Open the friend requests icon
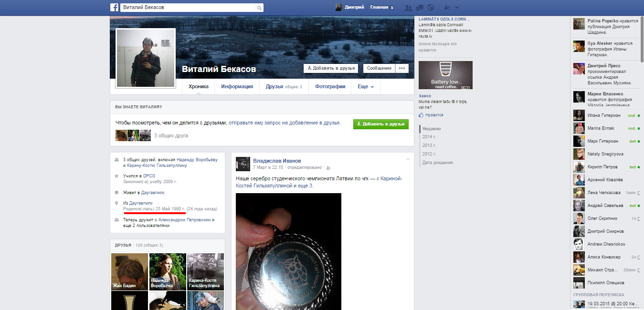This screenshot has width=644, height=310. [x=408, y=8]
